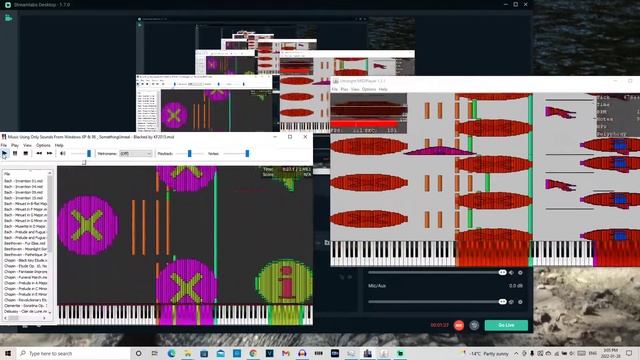640x360 pixels.
Task: Click the skip backward button in the MIDI toolbar
Action: click(39, 153)
